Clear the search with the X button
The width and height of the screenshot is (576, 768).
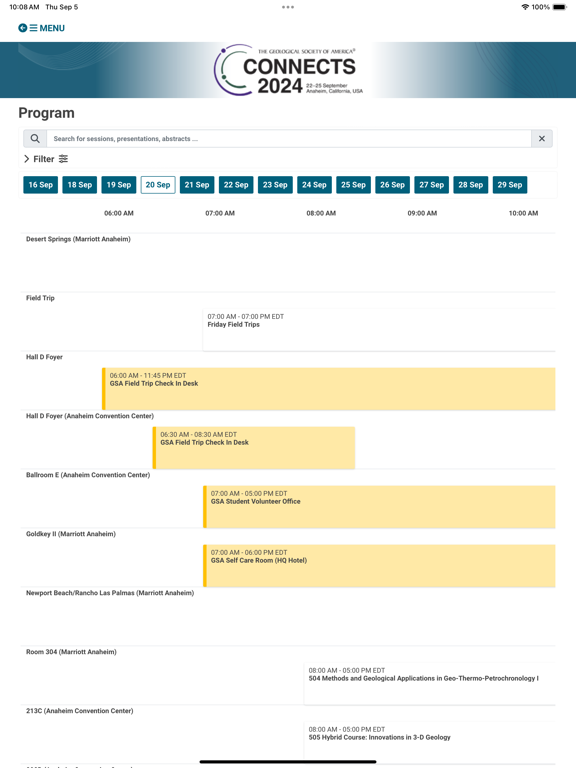click(542, 139)
